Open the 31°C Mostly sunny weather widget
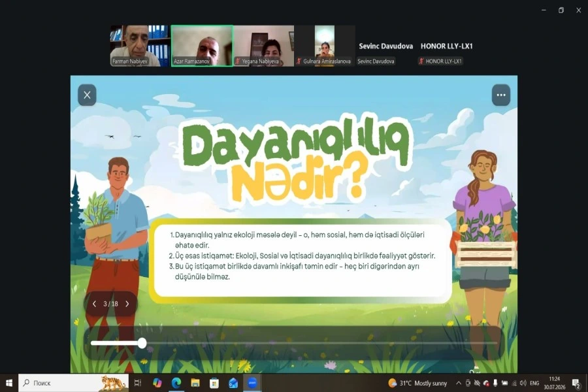 click(x=417, y=383)
